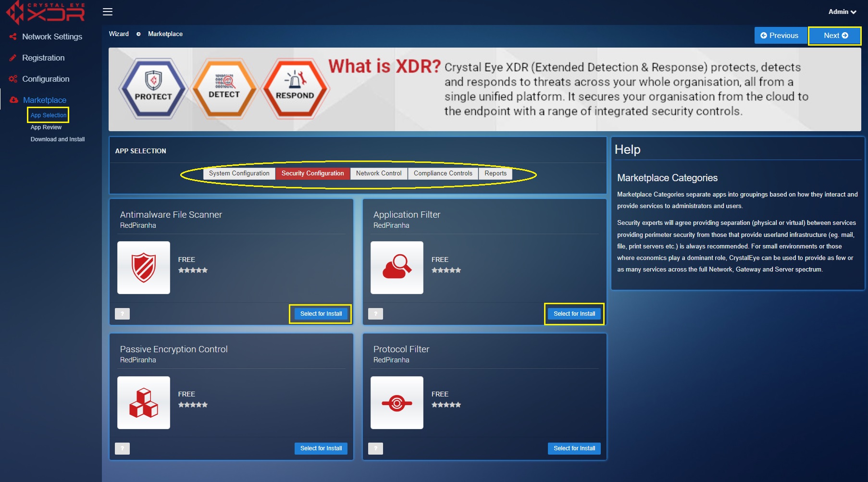Click the Passive Encryption Control cubes icon
This screenshot has height=482, width=868.
click(x=144, y=403)
